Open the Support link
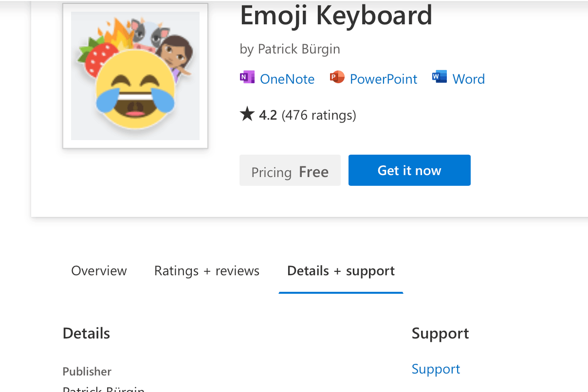The height and width of the screenshot is (392, 588). (436, 369)
